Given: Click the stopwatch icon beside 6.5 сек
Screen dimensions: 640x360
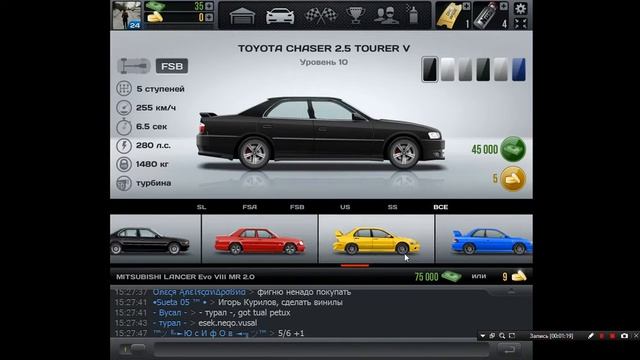Looking at the screenshot, I should 124,127.
